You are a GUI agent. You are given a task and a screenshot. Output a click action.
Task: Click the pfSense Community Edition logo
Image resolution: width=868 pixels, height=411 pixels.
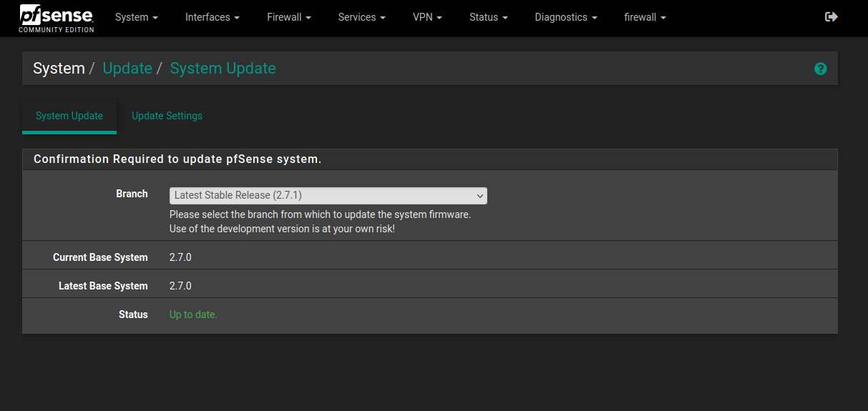[57, 18]
